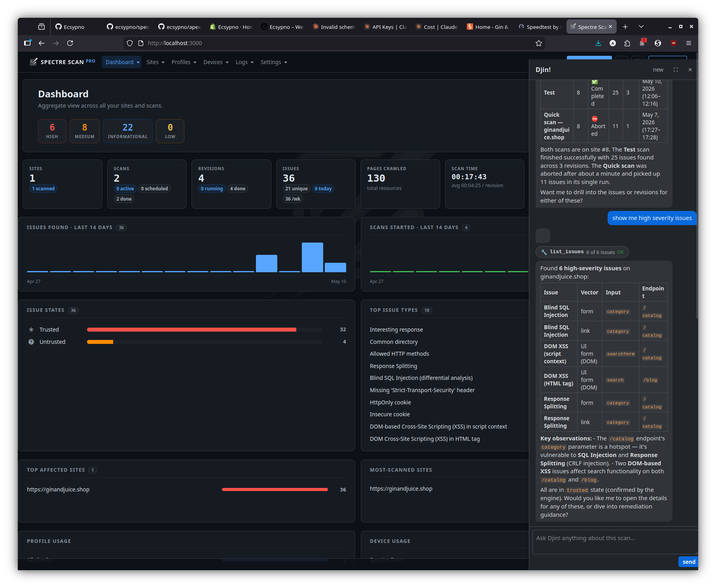Click the circled S extension icon

658,43
